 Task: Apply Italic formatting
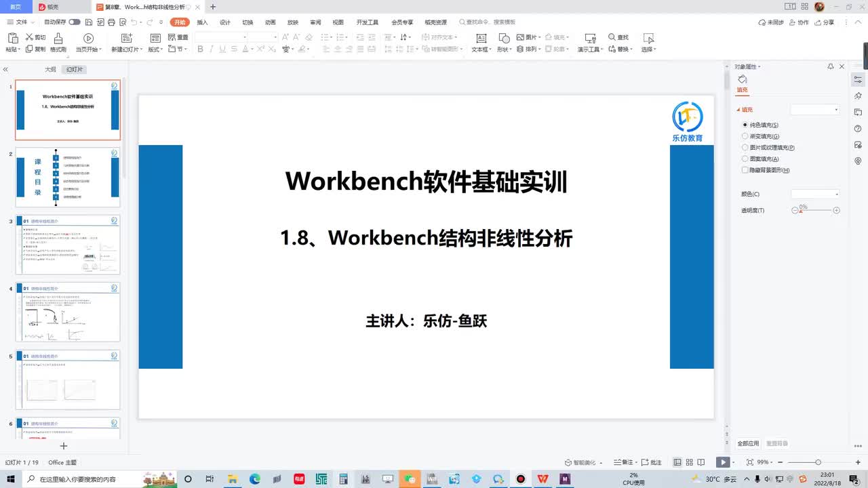(212, 49)
